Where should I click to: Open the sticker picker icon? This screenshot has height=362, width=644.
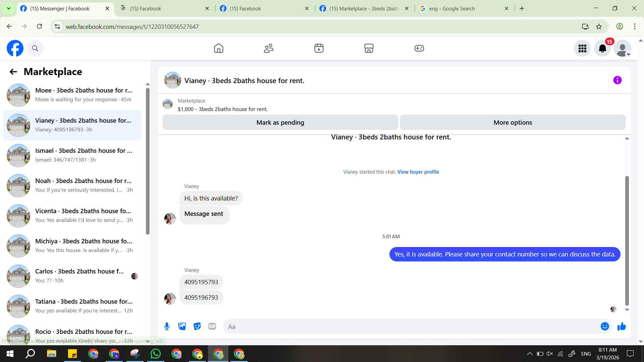[x=197, y=326]
